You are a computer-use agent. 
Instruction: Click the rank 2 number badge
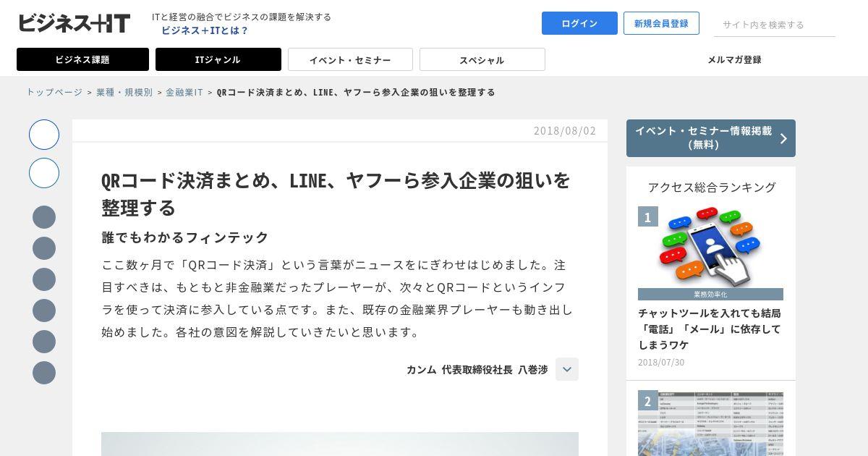pos(648,401)
